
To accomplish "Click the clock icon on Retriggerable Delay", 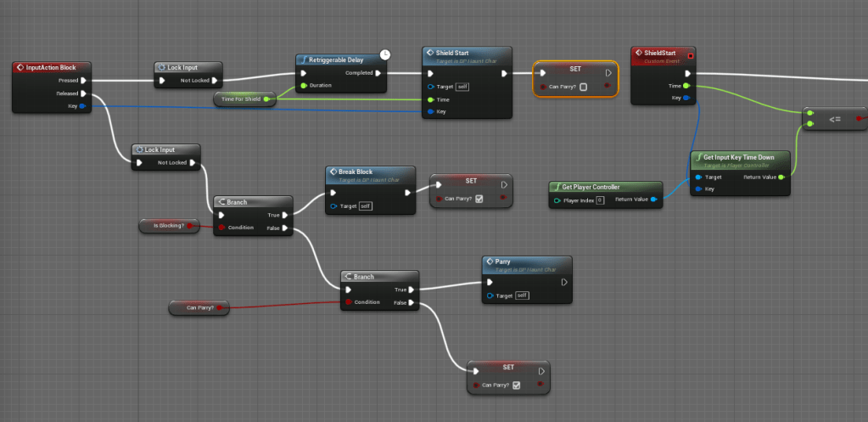I will [385, 55].
